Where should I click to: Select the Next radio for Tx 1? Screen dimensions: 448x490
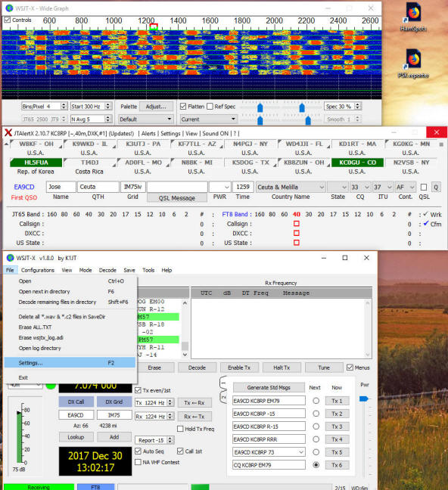316,401
